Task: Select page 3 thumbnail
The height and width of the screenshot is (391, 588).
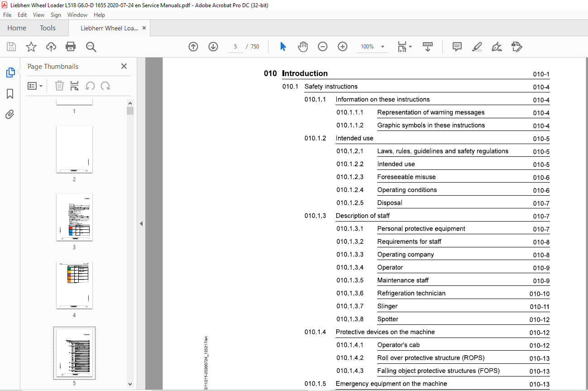Action: [x=74, y=217]
